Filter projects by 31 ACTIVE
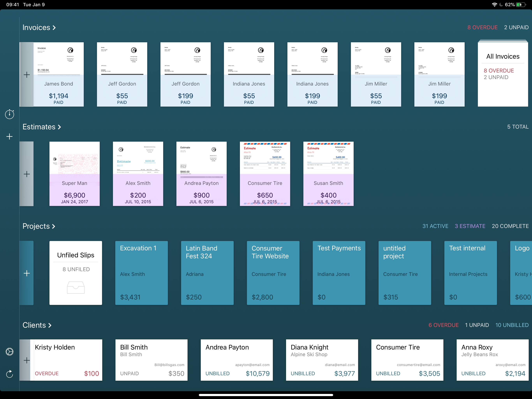Image resolution: width=532 pixels, height=399 pixels. tap(435, 226)
